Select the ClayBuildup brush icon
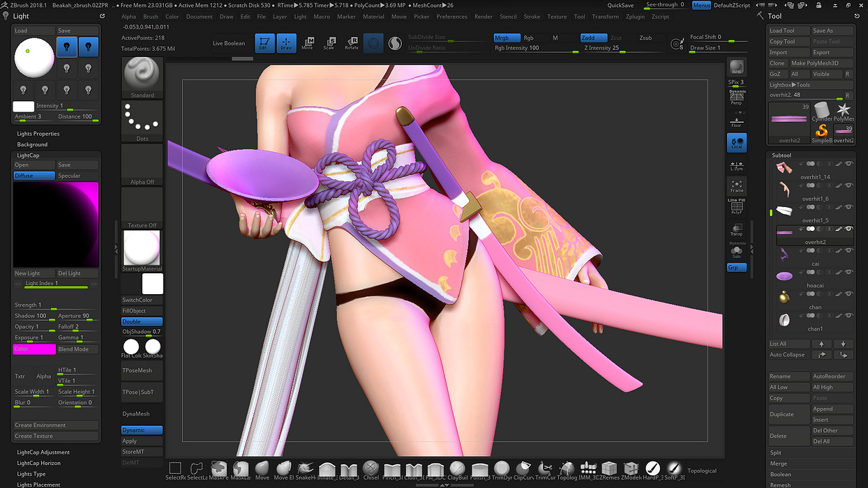The width and height of the screenshot is (868, 488). 458,470
